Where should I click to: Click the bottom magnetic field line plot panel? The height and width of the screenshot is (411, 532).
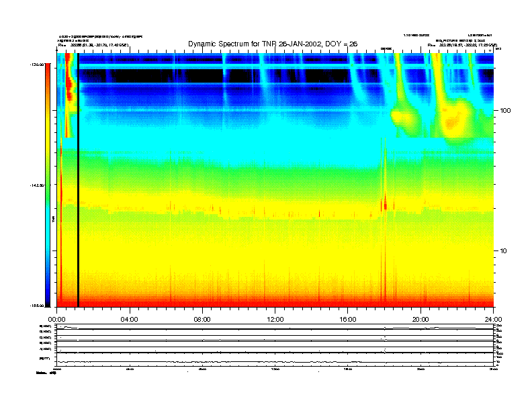pos(275,359)
